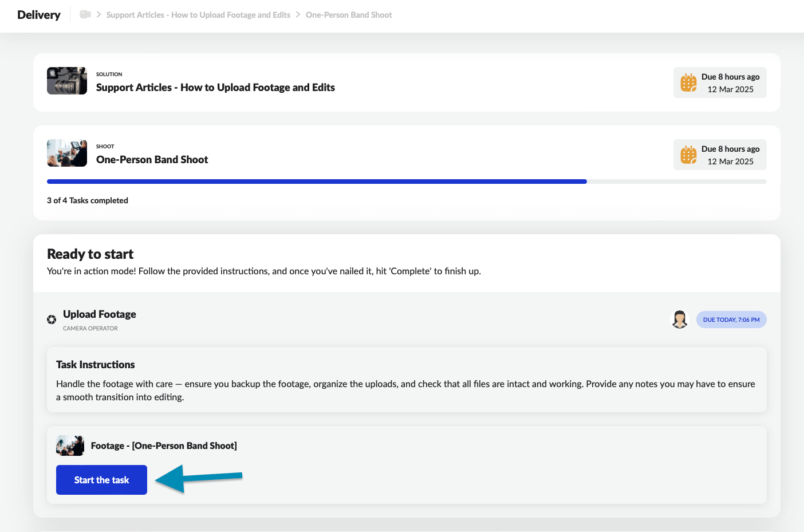Click the One-Person Band Shoot card heading
Screen dimensions: 804x532
click(x=152, y=160)
